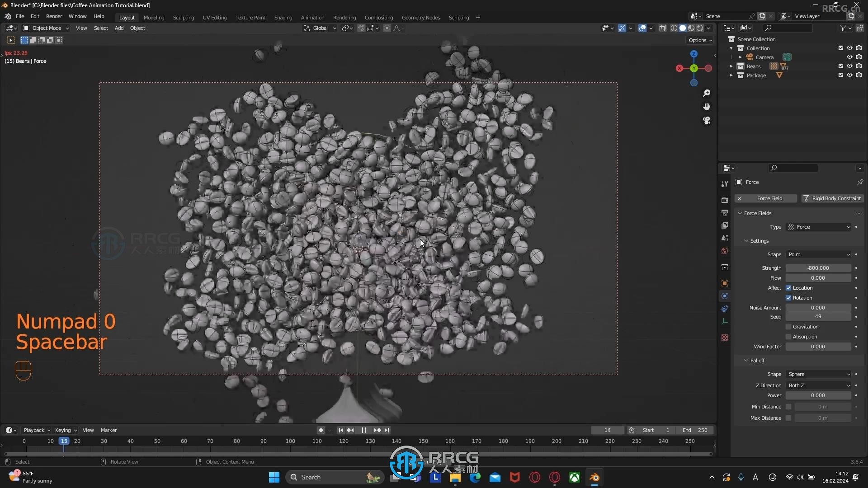Select the Camera view Numpad 0 icon
The width and height of the screenshot is (868, 488).
[707, 120]
